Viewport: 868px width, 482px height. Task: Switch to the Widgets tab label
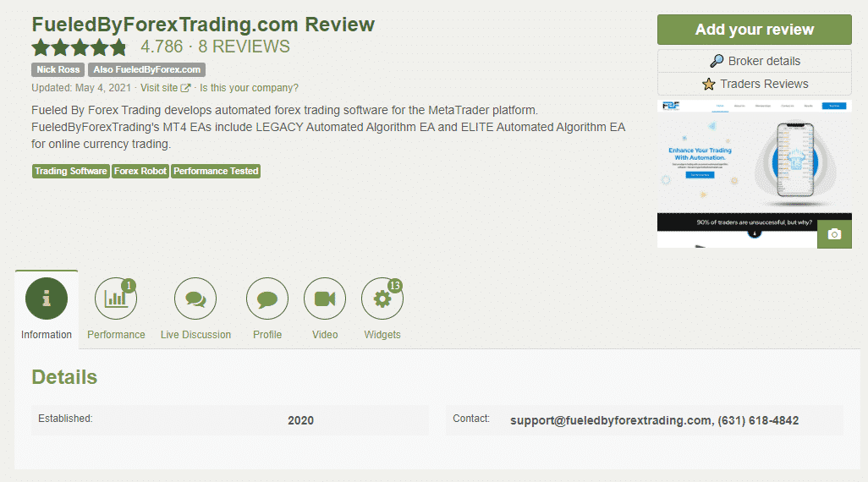tap(382, 335)
